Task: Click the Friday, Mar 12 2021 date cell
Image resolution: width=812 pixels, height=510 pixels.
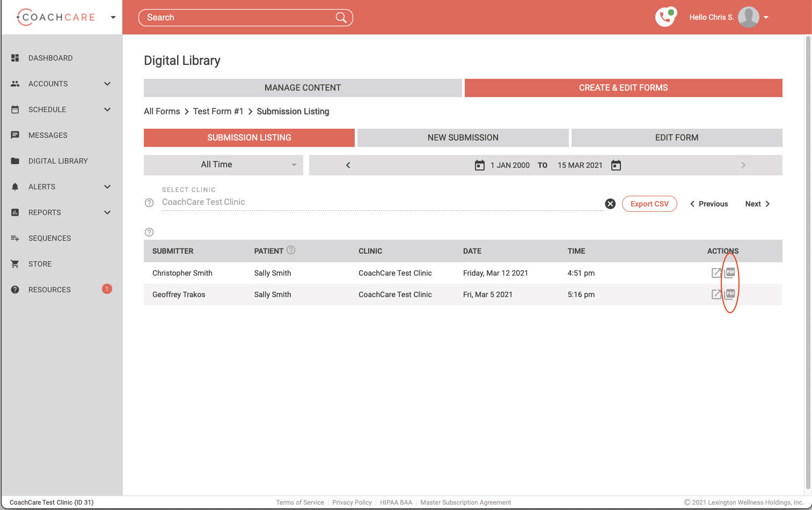Action: click(495, 273)
